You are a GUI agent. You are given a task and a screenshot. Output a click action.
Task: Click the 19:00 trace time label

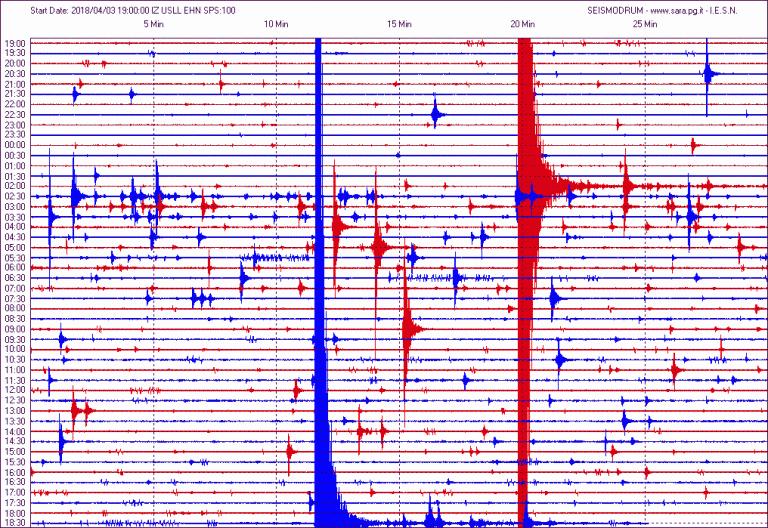[x=15, y=43]
